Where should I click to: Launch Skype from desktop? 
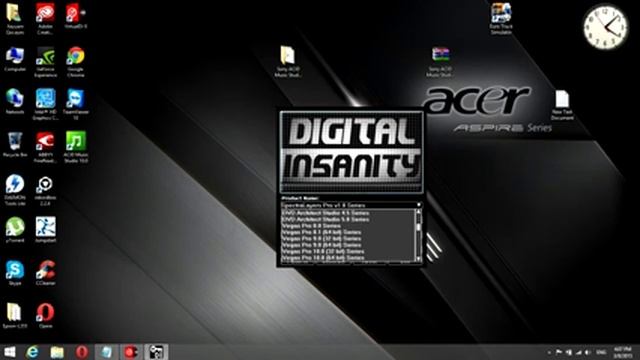(x=15, y=273)
